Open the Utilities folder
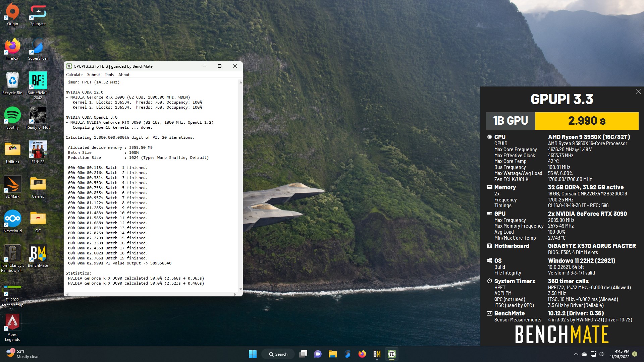 [x=12, y=153]
